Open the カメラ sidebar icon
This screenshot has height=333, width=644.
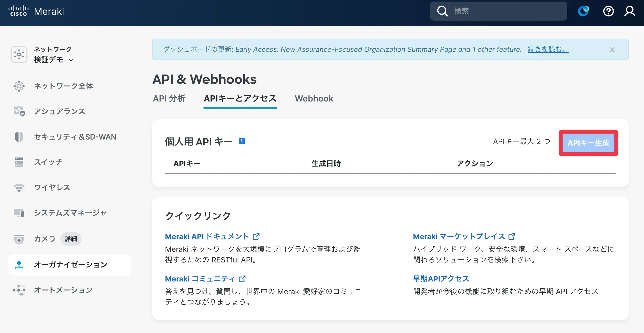point(19,239)
